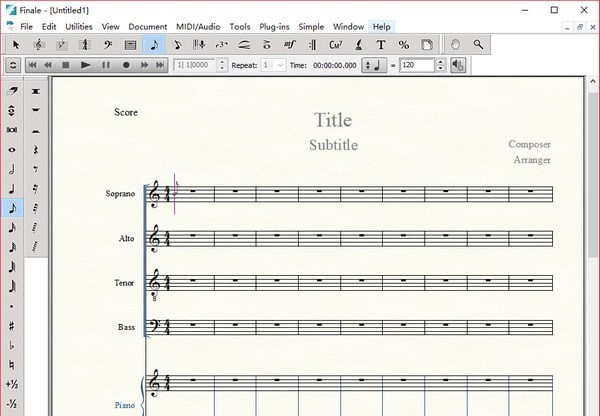Toggle the sharp accidental in palette
600x416 pixels.
[x=12, y=325]
